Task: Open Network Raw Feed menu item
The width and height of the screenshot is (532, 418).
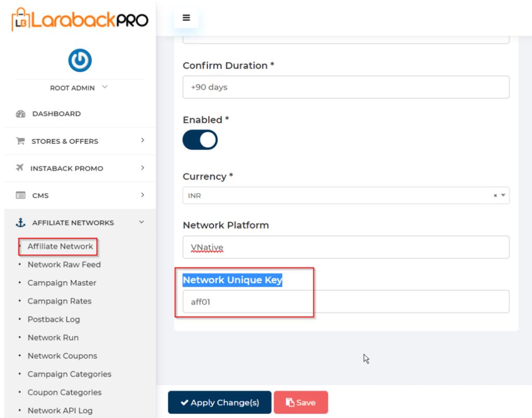Action: (64, 264)
